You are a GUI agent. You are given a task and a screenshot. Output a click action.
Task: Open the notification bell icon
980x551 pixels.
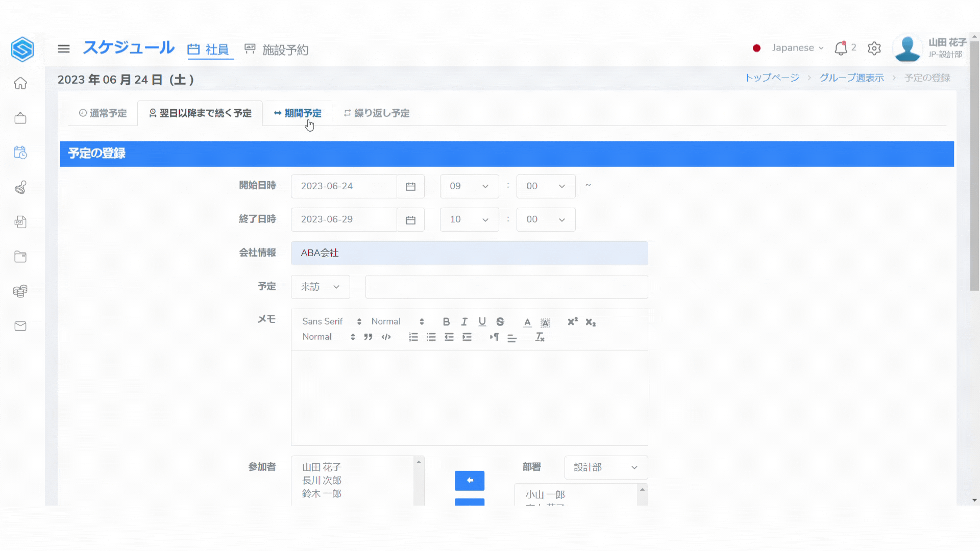pyautogui.click(x=840, y=48)
